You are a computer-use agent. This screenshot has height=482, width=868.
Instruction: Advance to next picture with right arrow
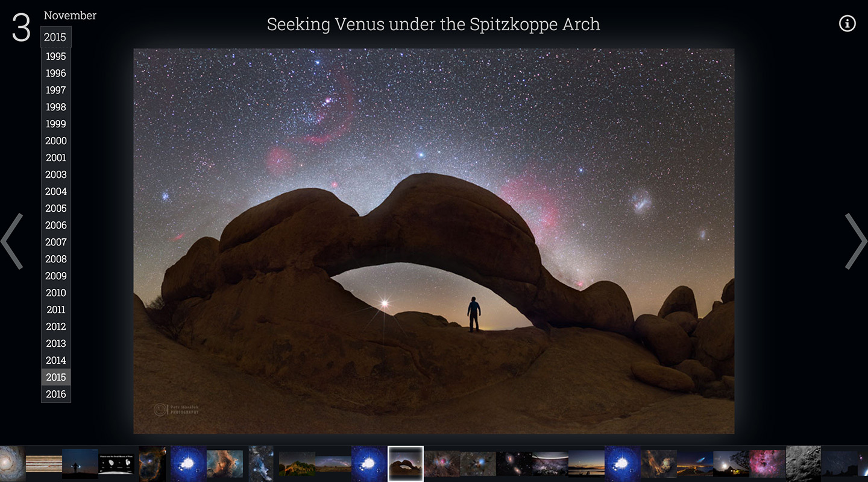pos(855,241)
